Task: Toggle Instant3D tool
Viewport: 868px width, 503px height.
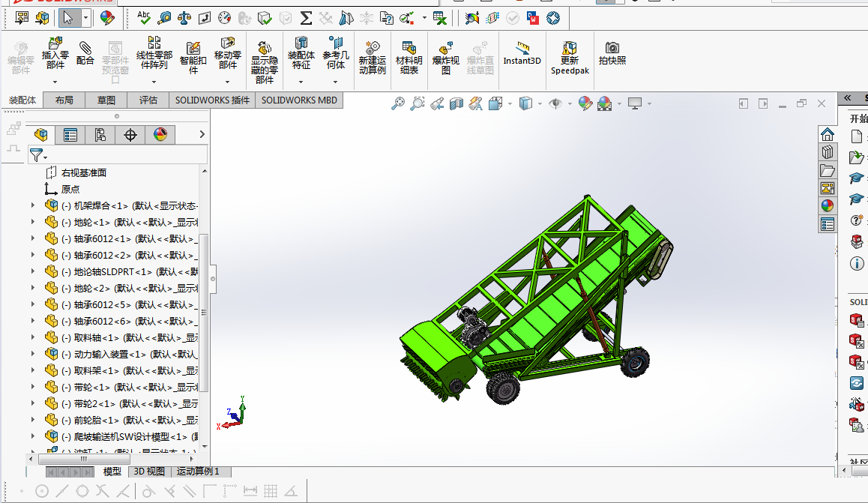Action: [x=522, y=54]
